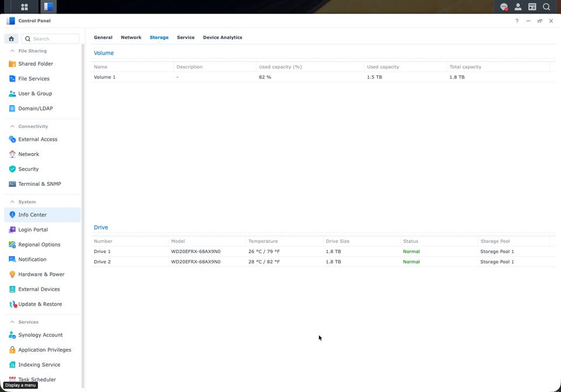Click the Drive 1 row number
The width and height of the screenshot is (561, 392).
click(102, 251)
